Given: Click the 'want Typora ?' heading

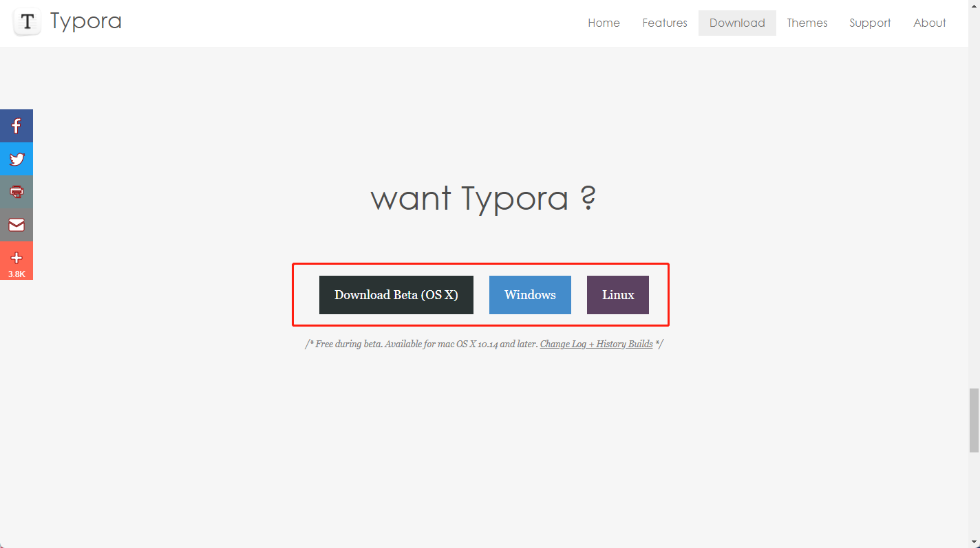Looking at the screenshot, I should [x=483, y=199].
